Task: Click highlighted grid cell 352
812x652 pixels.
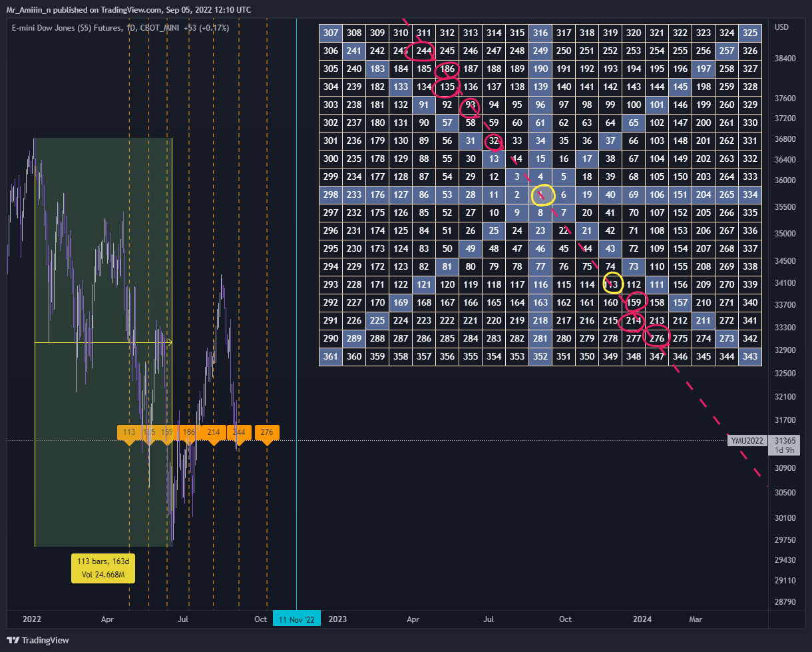Action: (540, 356)
